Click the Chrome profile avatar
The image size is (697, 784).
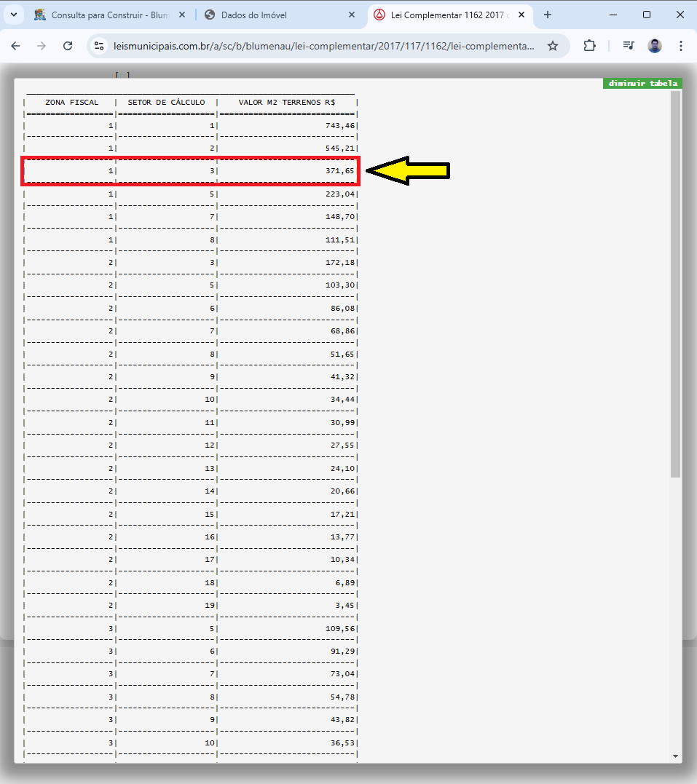[x=655, y=46]
